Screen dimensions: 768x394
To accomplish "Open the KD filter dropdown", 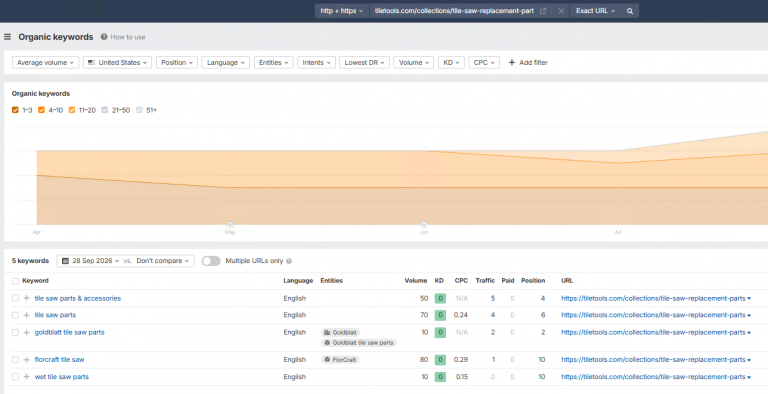I will point(451,63).
